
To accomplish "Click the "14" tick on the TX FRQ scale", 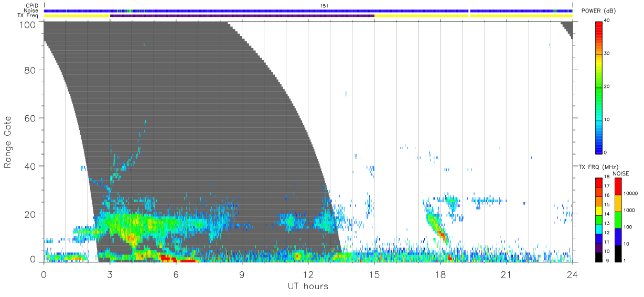I will pyautogui.click(x=607, y=214).
